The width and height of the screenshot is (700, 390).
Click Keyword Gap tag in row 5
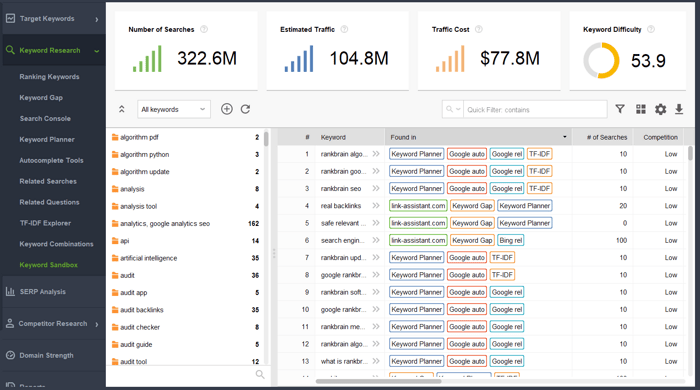coord(472,223)
